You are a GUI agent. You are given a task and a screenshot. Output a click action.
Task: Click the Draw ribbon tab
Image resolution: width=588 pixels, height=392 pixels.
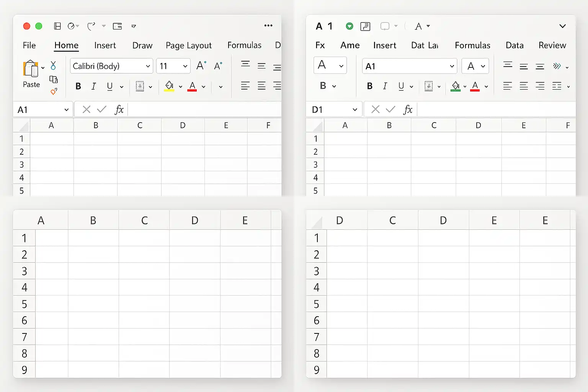[x=142, y=46]
